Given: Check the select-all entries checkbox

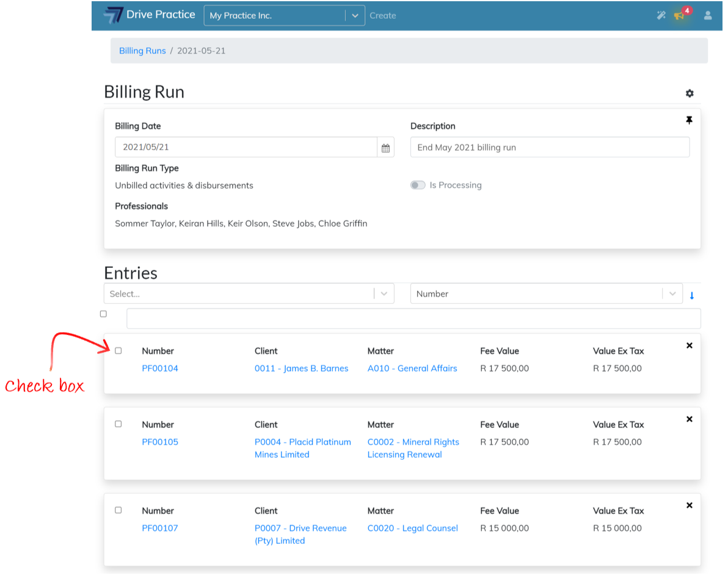Looking at the screenshot, I should tap(103, 314).
